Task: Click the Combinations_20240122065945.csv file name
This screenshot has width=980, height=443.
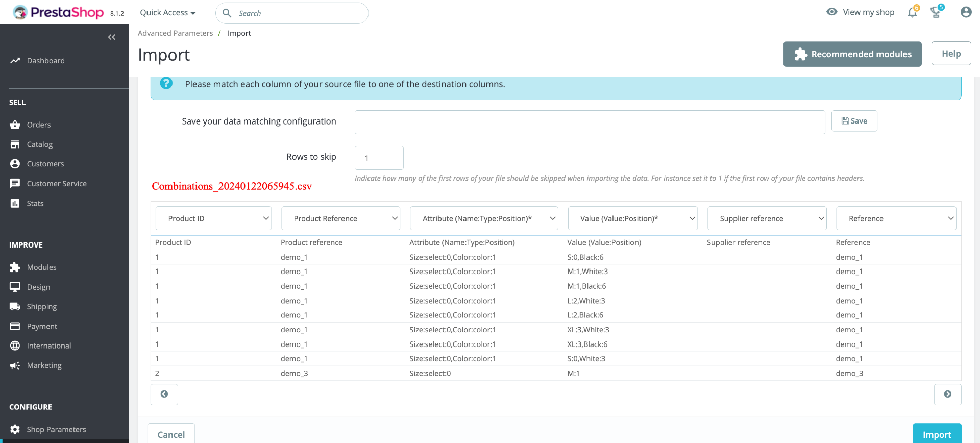Action: 232,186
